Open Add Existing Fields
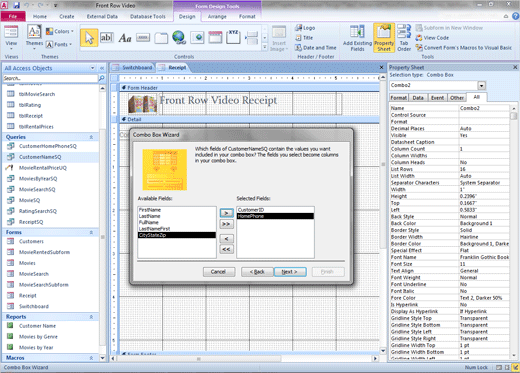This screenshot has width=520, height=373. coord(357,38)
